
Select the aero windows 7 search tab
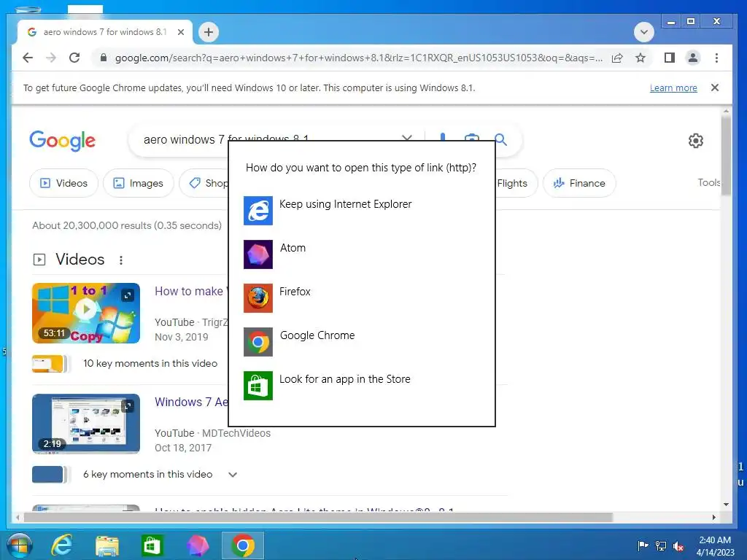tap(105, 32)
